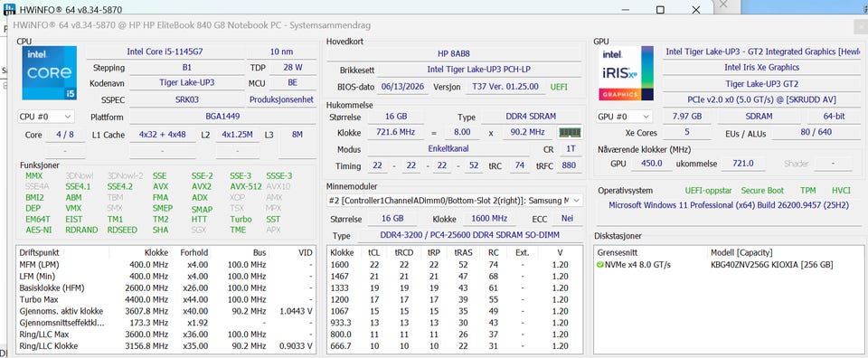This screenshot has width=868, height=358.
Task: Click the 80 / 640 EUs/ALUs value
Action: click(x=816, y=132)
